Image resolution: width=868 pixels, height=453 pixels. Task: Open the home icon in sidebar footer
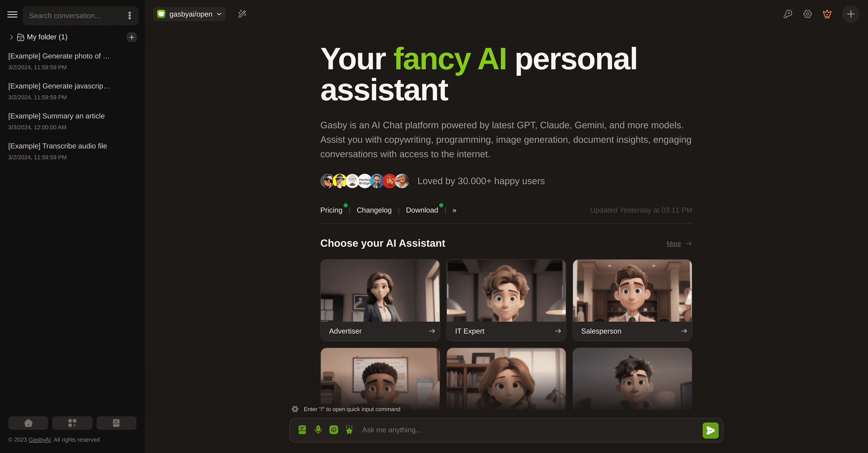point(28,423)
